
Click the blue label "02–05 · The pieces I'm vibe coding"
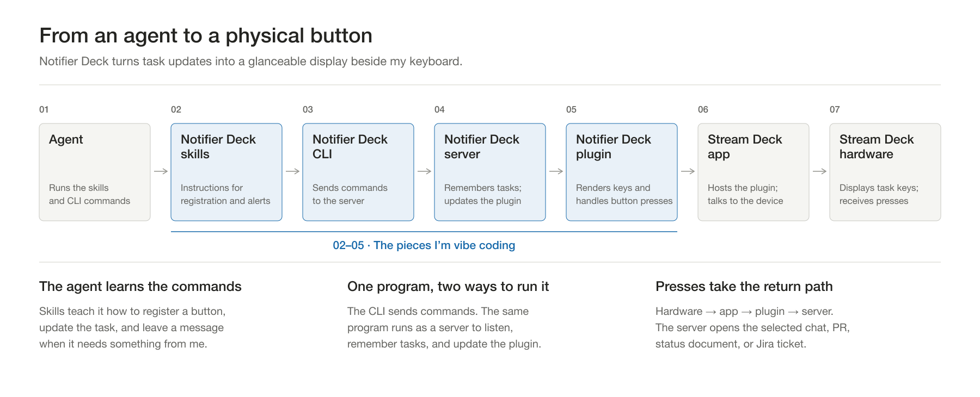pos(424,245)
